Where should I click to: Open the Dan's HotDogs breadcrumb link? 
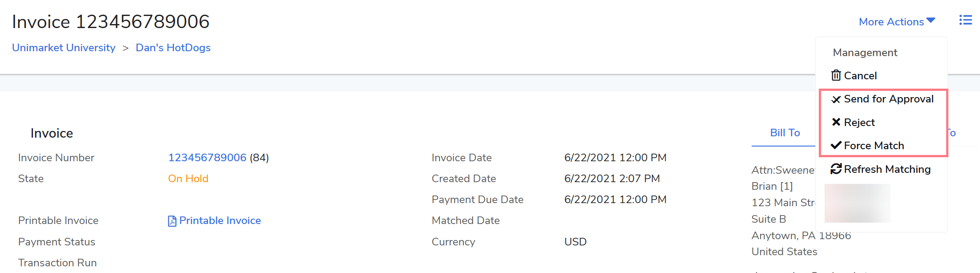click(x=173, y=48)
